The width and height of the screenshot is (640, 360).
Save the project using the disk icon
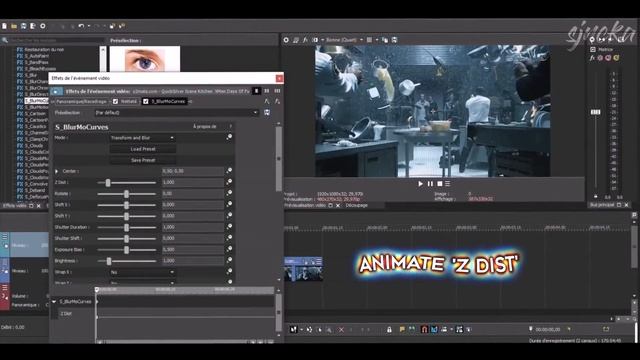[x=24, y=26]
